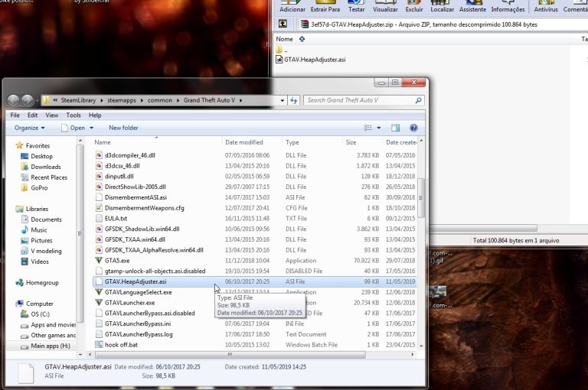The width and height of the screenshot is (588, 390).
Task: Expand the view options dropdown arrow
Action: tap(379, 128)
